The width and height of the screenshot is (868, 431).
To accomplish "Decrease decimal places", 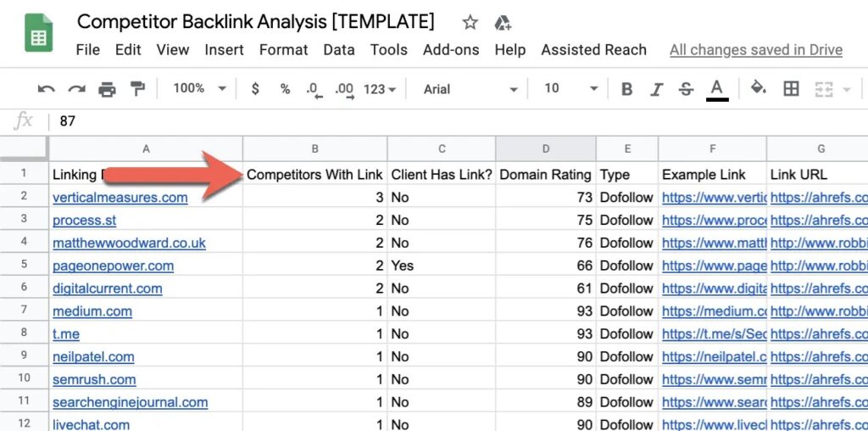I will coord(314,90).
